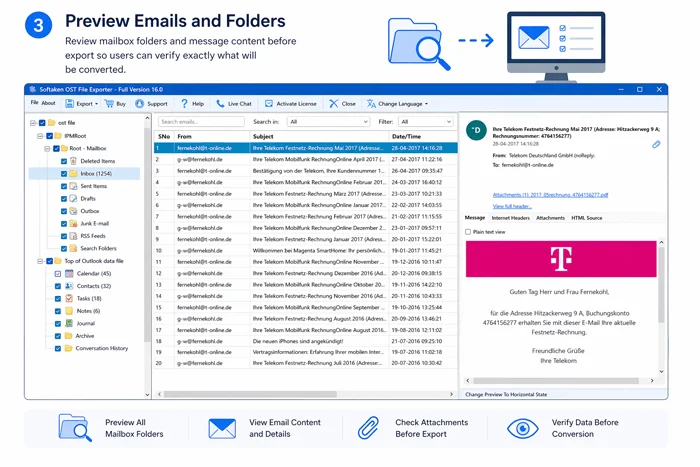Select the Archive folder icon
The image size is (700, 467).
pyautogui.click(x=69, y=336)
